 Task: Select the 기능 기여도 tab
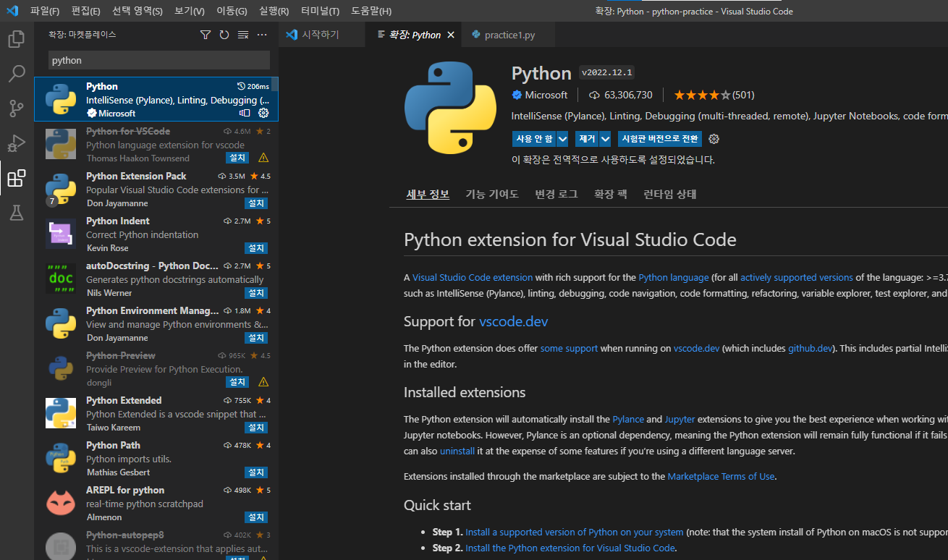point(492,194)
